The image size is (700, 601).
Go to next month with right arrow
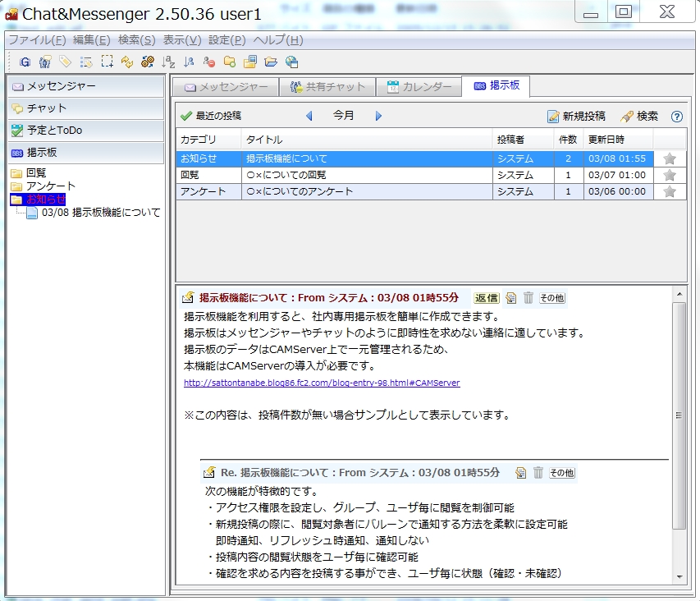coord(378,116)
